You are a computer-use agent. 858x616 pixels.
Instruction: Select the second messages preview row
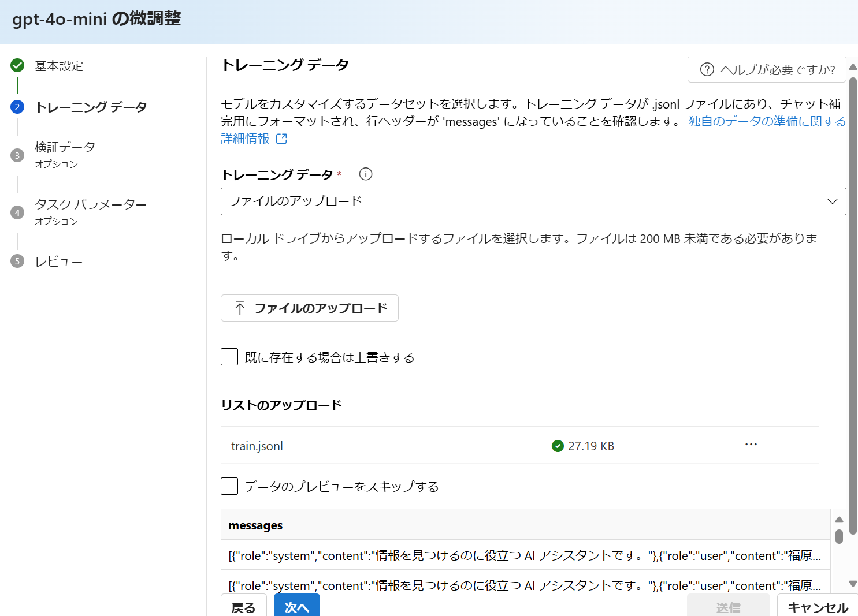526,582
